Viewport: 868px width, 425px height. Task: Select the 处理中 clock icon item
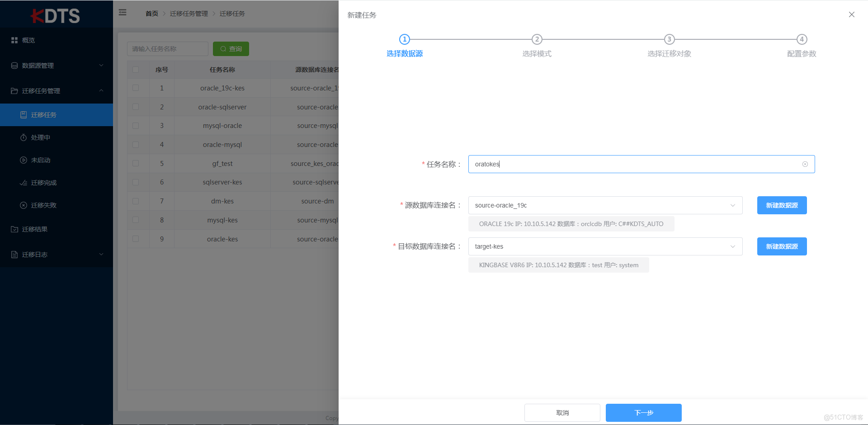pos(24,137)
